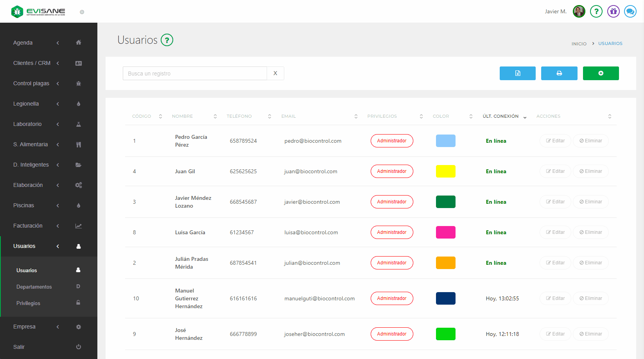Image resolution: width=644 pixels, height=359 pixels.
Task: Edit user Manuel Gutierrez Hernández
Action: (x=555, y=298)
